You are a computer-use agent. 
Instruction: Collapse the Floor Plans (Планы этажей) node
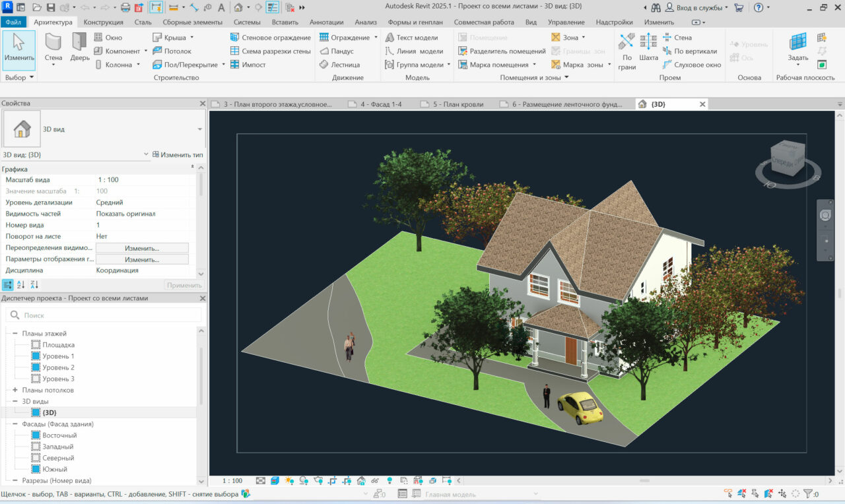click(15, 334)
